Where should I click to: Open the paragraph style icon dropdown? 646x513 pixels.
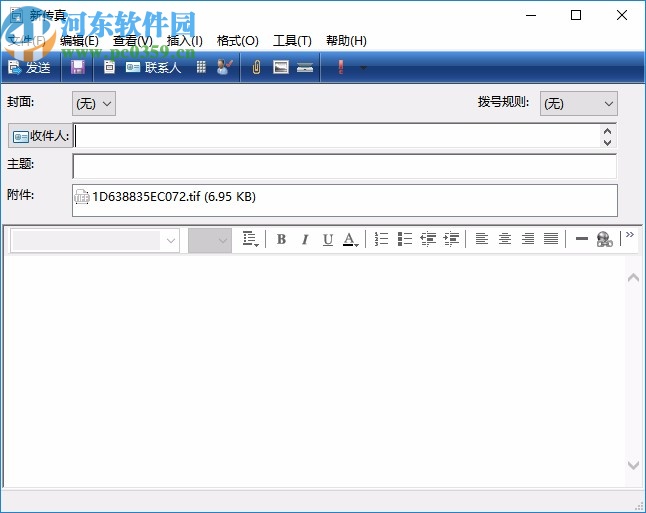250,239
